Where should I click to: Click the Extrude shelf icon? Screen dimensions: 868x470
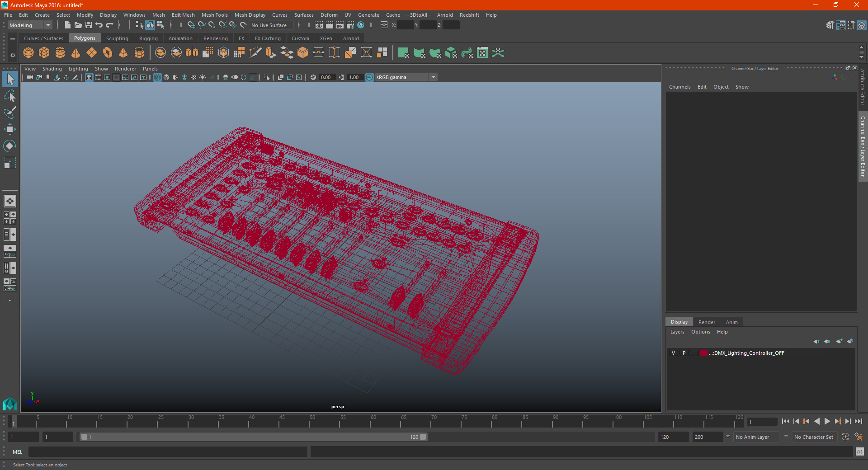271,53
